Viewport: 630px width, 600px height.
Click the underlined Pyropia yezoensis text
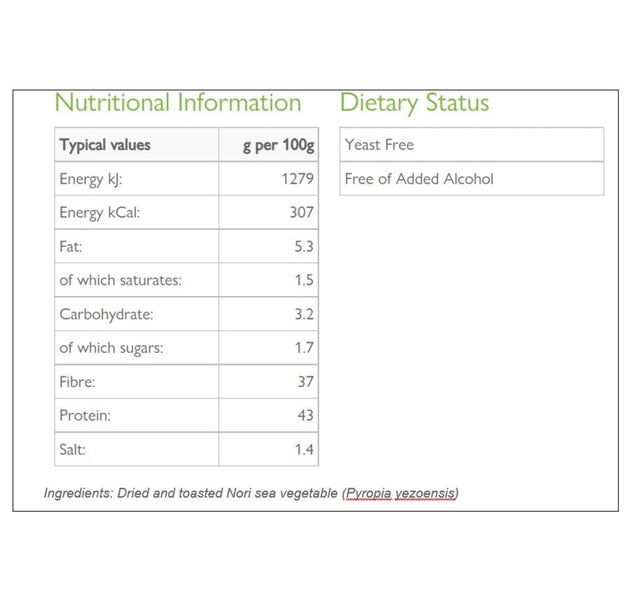pyautogui.click(x=401, y=493)
